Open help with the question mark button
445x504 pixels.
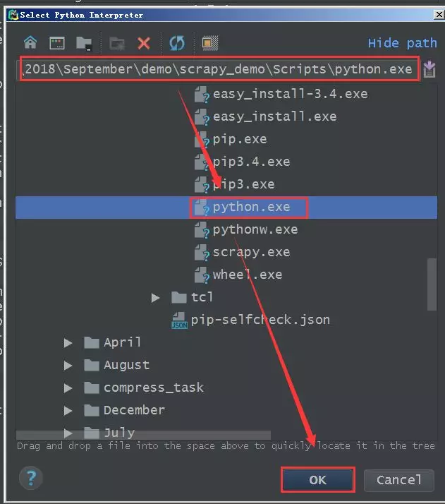coord(31,478)
